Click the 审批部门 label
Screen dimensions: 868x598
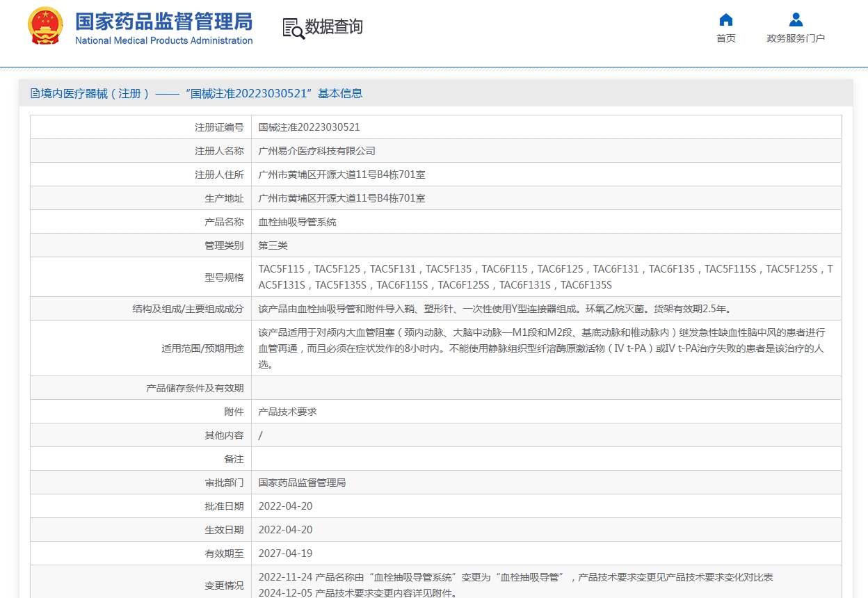pos(224,483)
